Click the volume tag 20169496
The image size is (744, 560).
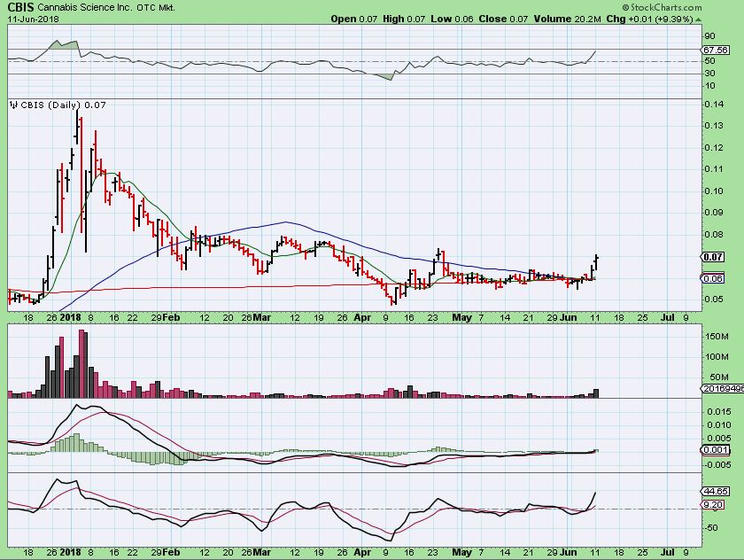coord(723,388)
